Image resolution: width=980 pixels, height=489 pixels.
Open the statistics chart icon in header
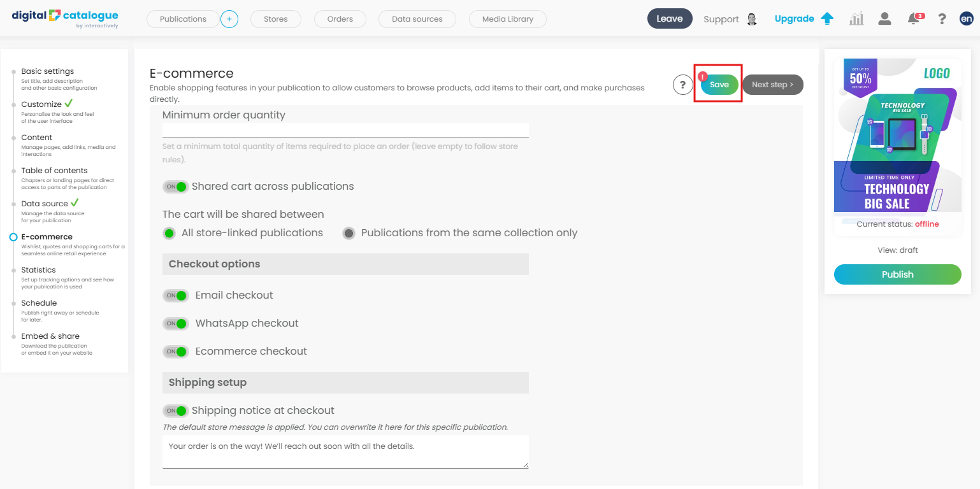(x=856, y=19)
